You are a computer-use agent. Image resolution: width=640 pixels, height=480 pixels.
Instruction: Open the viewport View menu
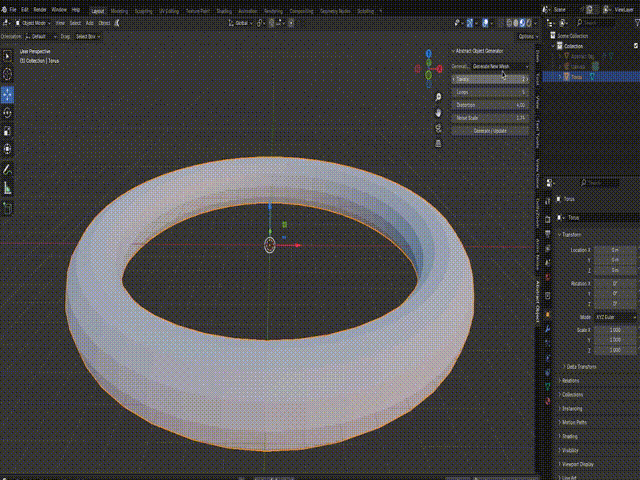click(60, 23)
